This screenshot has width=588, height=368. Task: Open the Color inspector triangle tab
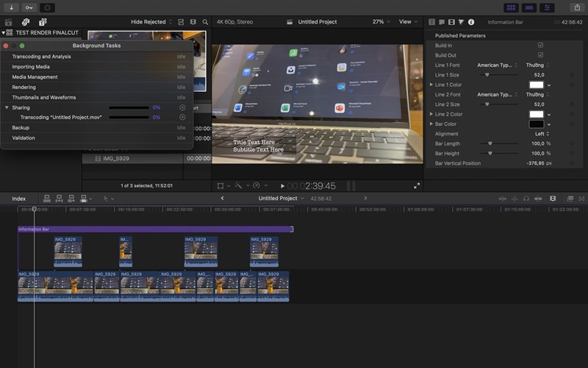pyautogui.click(x=462, y=22)
